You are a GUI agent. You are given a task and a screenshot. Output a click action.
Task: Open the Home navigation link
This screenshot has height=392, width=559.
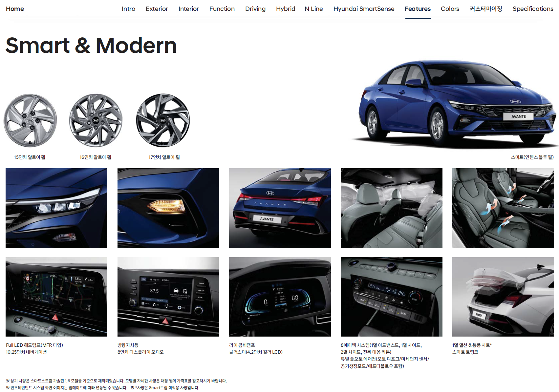click(x=15, y=9)
